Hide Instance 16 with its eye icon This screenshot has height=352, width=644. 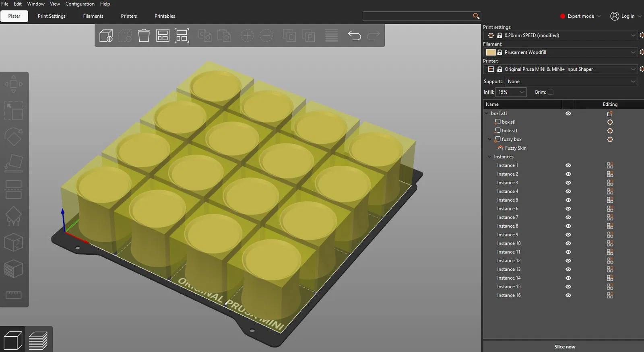(568, 295)
